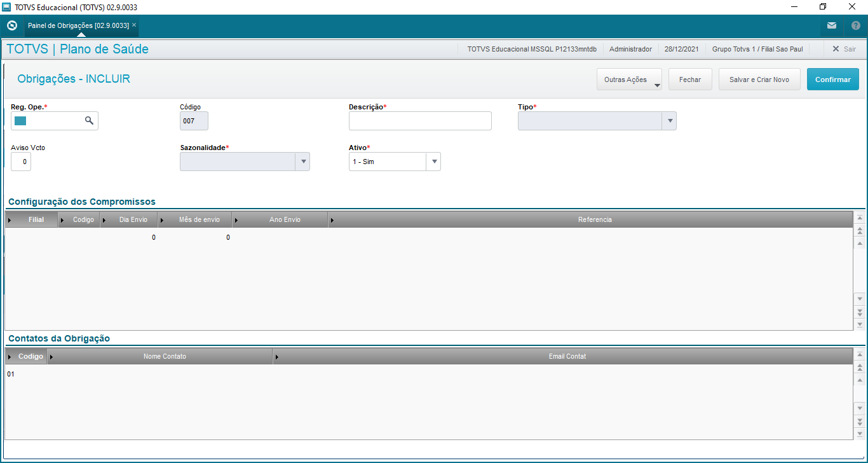Screen dimensions: 868x463
Task: Click the TOTVS | Plano de Saúde title
Action: 78,49
